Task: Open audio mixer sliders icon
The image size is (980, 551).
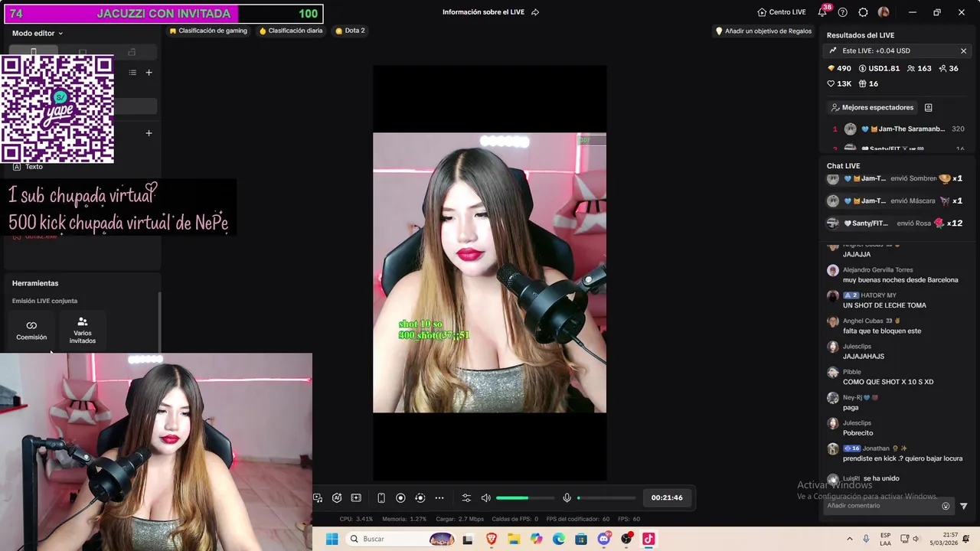Action: coord(466,498)
